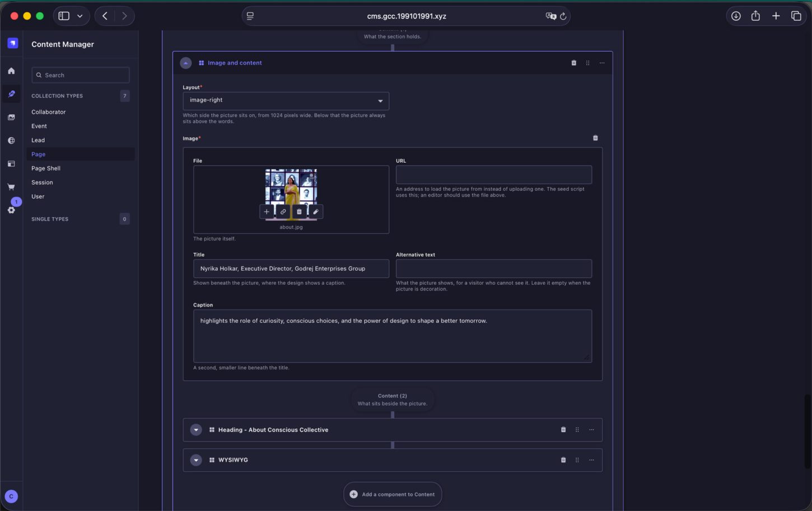Click into the image URL field

494,175
